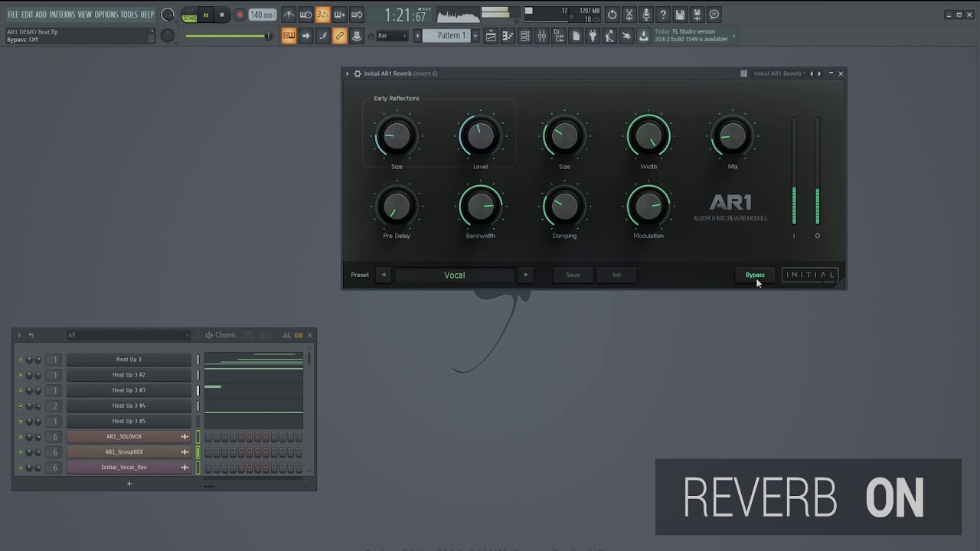Screen dimensions: 980x551
Task: Open the ADD menu
Action: coord(41,15)
